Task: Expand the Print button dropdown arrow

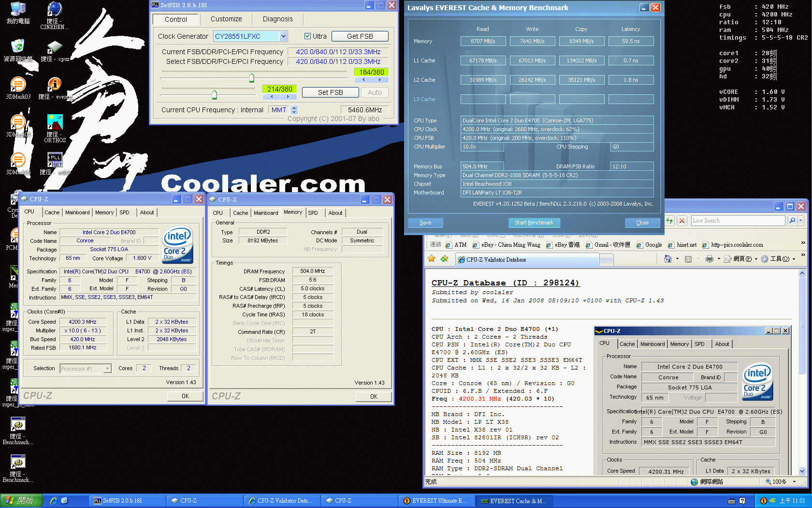Action: (x=719, y=259)
